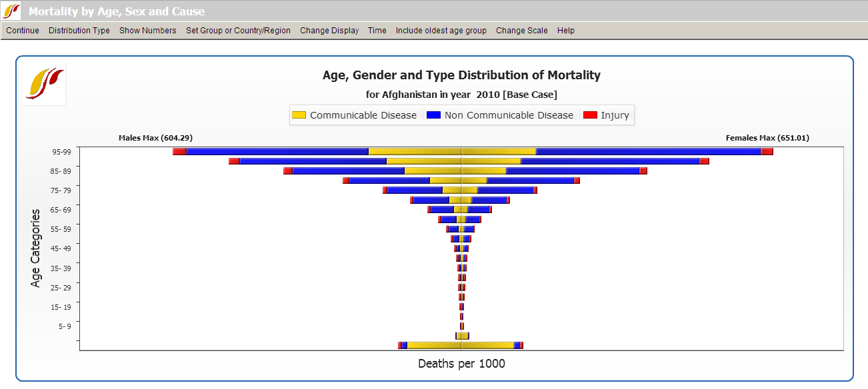
Task: Toggle Include oldest age group
Action: [441, 30]
